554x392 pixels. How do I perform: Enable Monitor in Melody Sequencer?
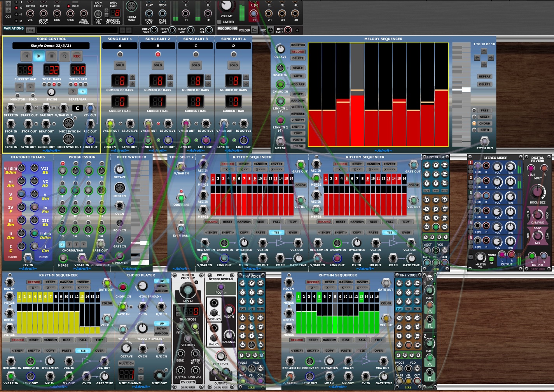[298, 45]
